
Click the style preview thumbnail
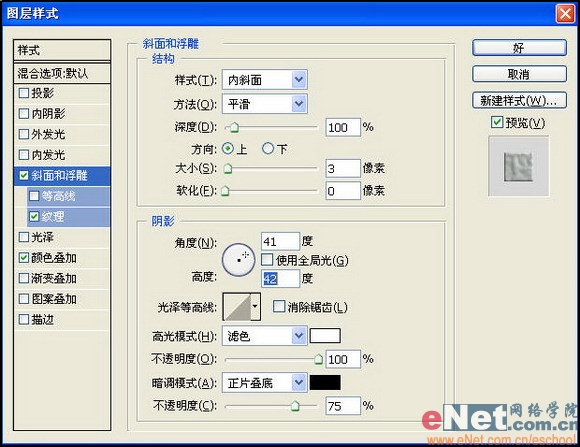[x=519, y=166]
